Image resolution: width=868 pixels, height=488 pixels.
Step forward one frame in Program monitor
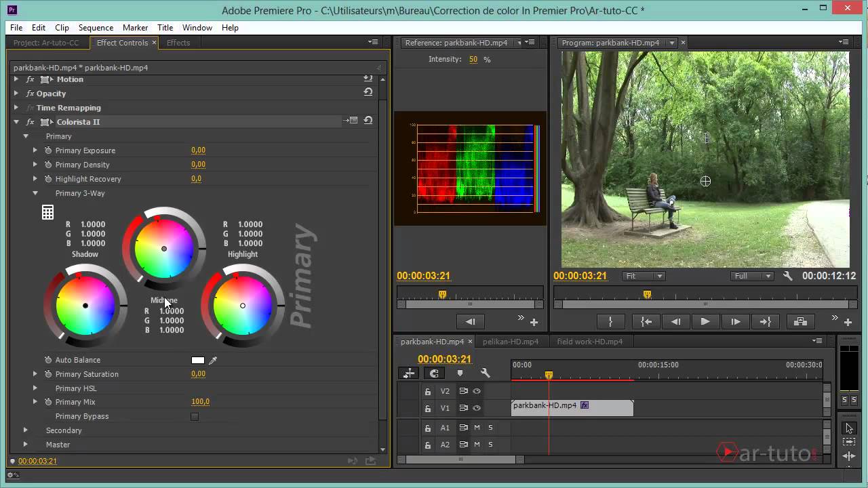click(x=735, y=322)
